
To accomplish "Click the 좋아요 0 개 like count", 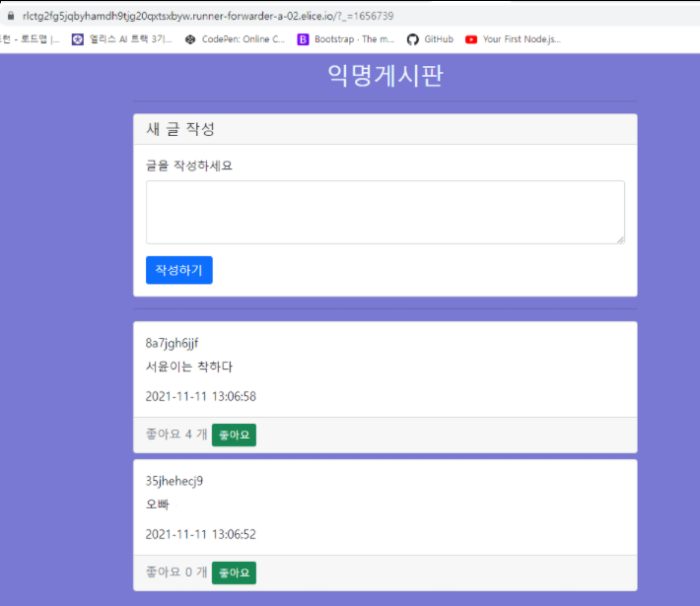I will (176, 572).
